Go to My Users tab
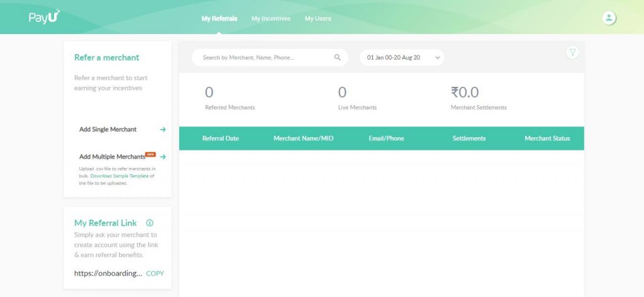 click(318, 18)
